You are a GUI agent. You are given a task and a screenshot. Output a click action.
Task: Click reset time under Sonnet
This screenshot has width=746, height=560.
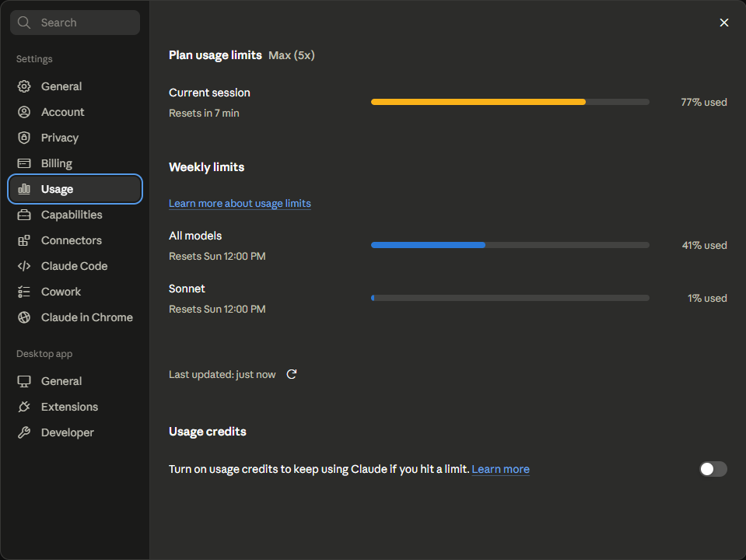point(217,310)
